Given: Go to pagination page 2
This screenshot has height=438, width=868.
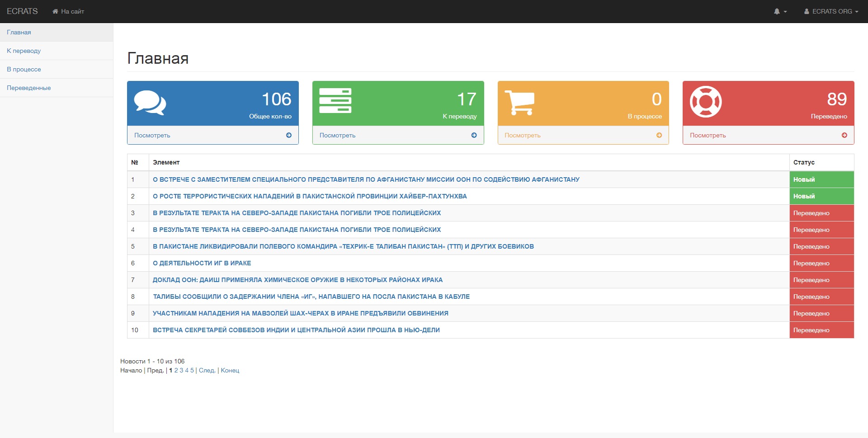Looking at the screenshot, I should 176,370.
